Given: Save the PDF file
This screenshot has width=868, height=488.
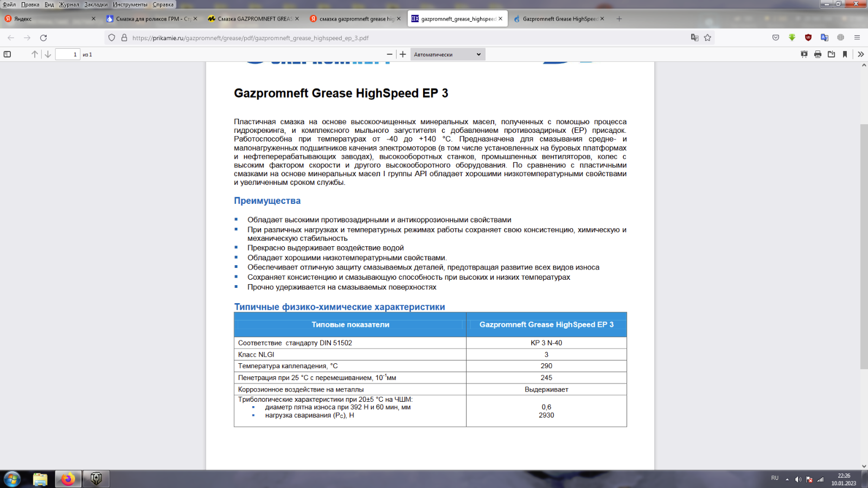Looking at the screenshot, I should click(x=831, y=54).
